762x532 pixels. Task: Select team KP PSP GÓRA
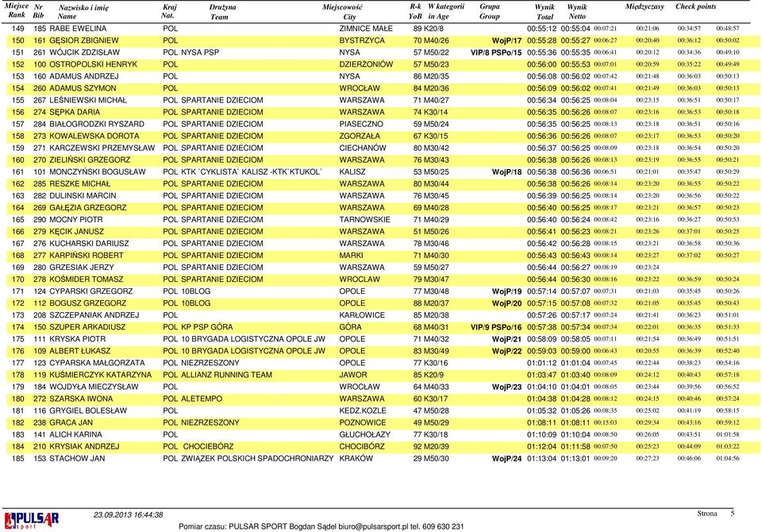tap(207, 327)
